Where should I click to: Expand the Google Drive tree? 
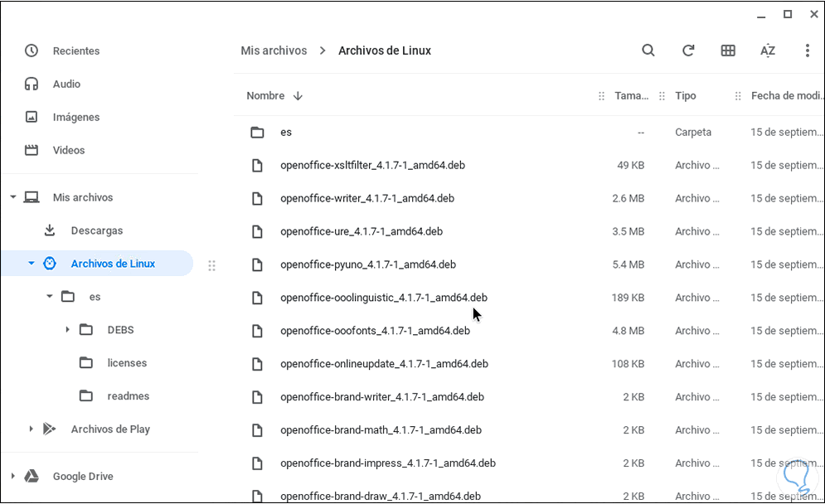[x=12, y=477]
